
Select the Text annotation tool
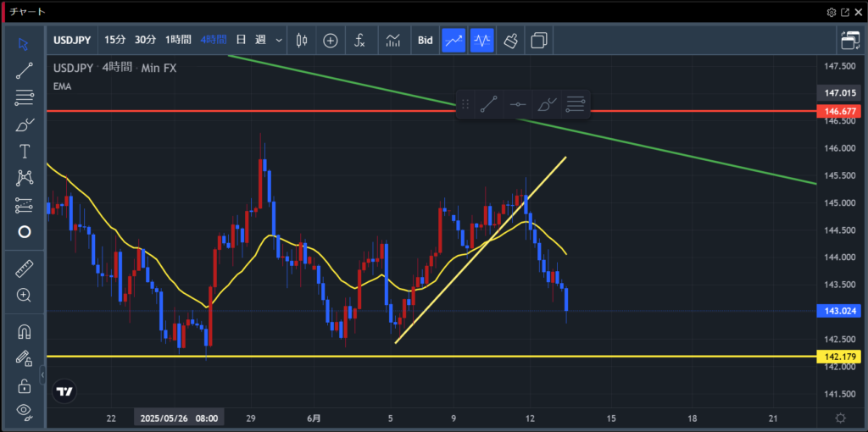[x=24, y=151]
